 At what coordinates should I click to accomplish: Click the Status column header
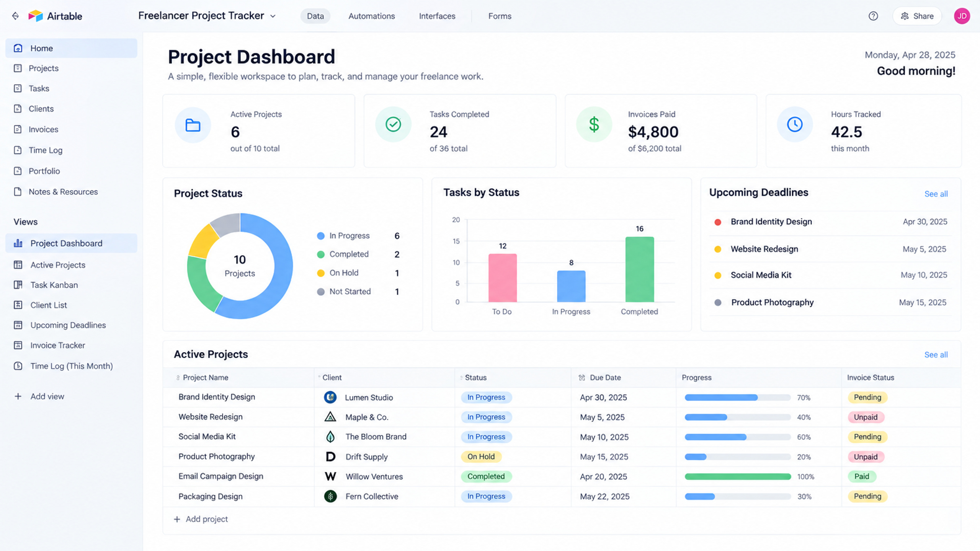(x=513, y=378)
